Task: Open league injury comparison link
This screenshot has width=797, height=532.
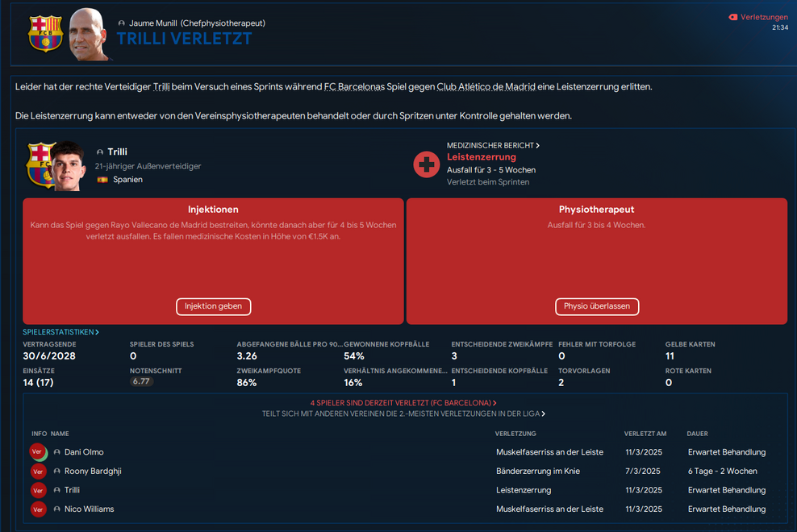Action: pyautogui.click(x=403, y=414)
